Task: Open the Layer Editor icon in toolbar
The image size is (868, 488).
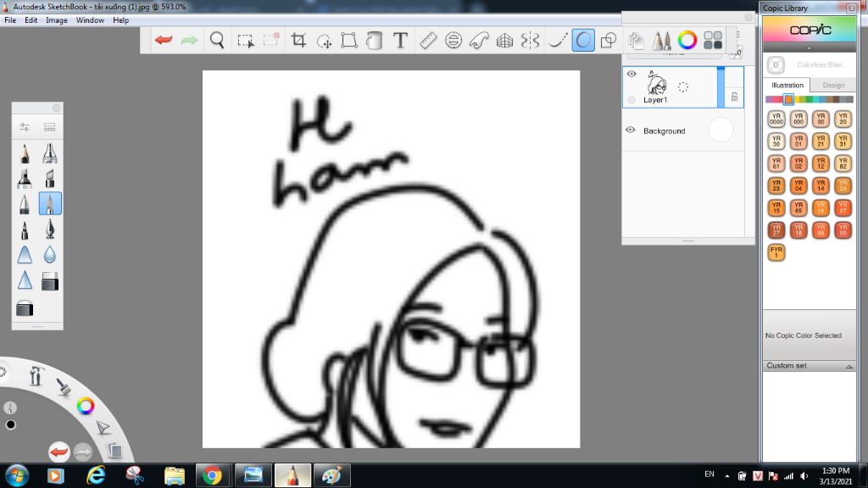Action: point(636,41)
